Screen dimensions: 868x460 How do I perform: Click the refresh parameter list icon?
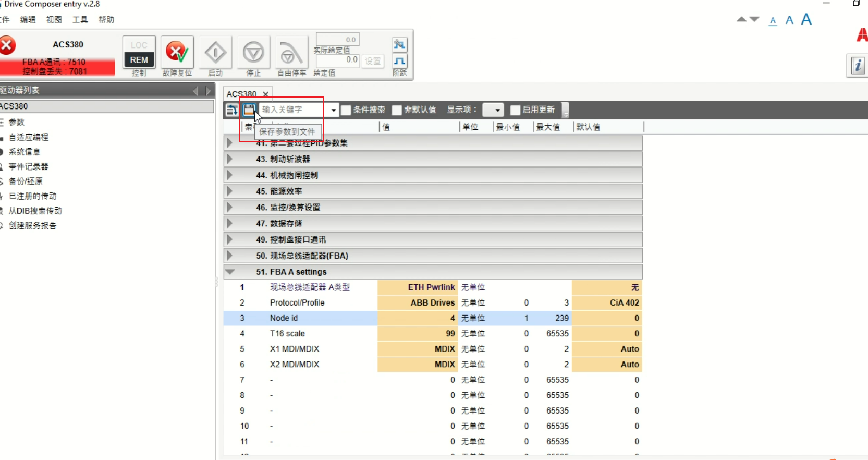pos(232,110)
